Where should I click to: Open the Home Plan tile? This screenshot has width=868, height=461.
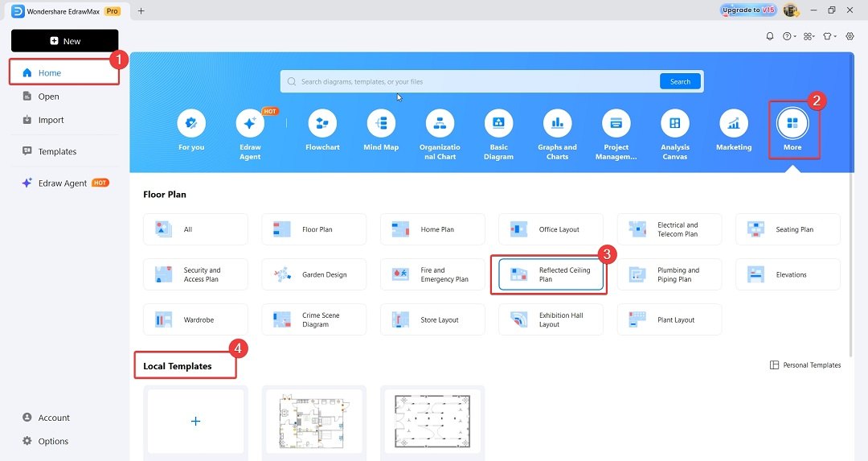point(432,229)
